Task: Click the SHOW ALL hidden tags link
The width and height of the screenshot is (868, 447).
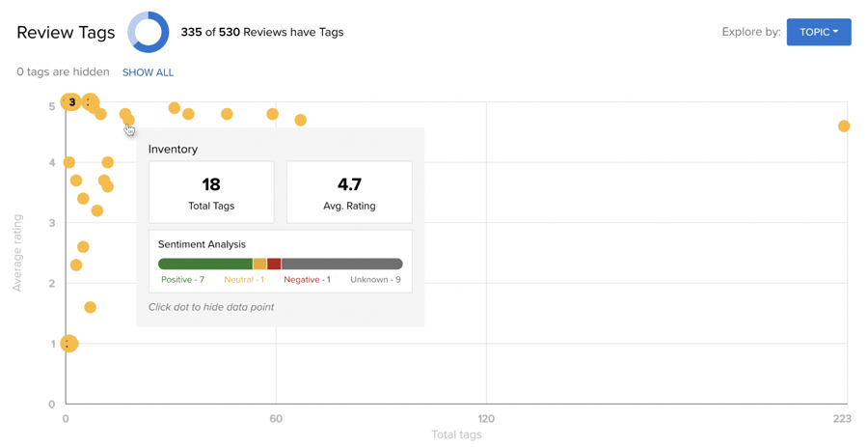Action: [148, 72]
